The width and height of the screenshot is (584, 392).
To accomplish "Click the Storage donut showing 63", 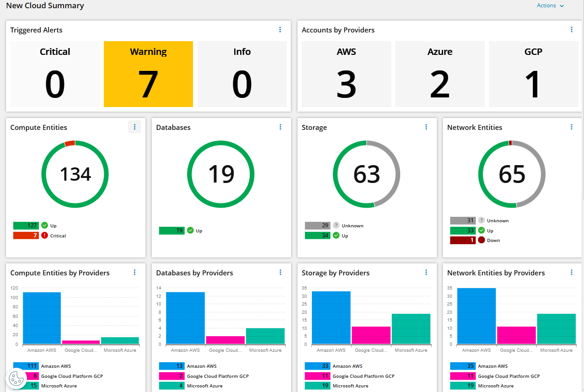I will [x=367, y=174].
